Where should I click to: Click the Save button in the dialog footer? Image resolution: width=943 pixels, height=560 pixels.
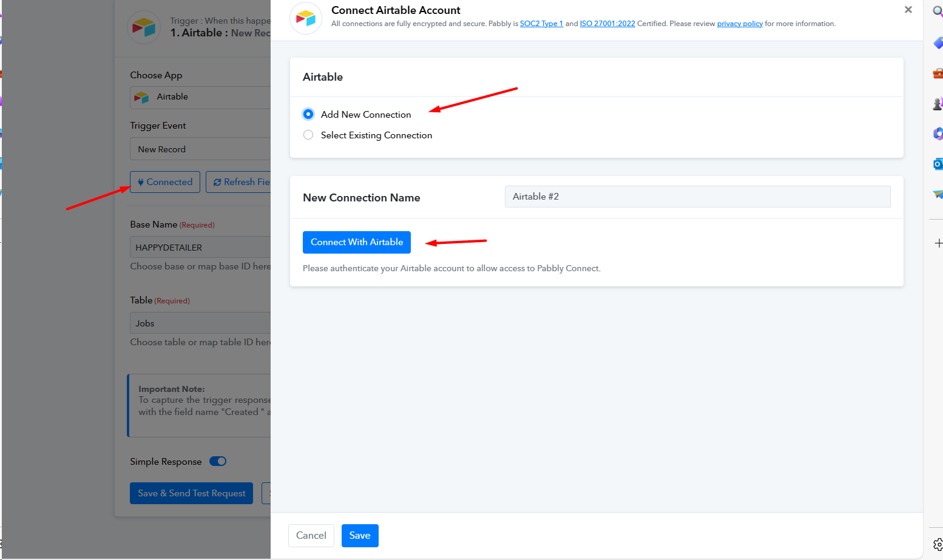pos(360,536)
